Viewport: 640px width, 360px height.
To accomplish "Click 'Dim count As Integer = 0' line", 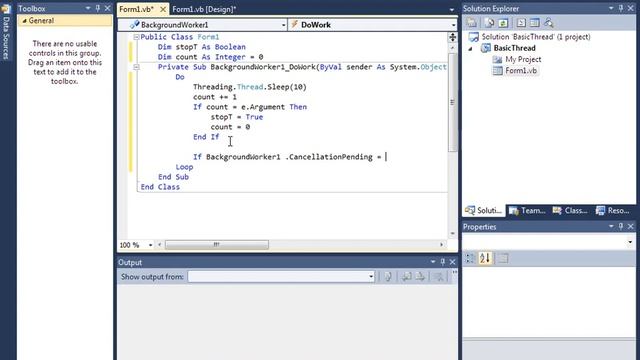I will [211, 57].
